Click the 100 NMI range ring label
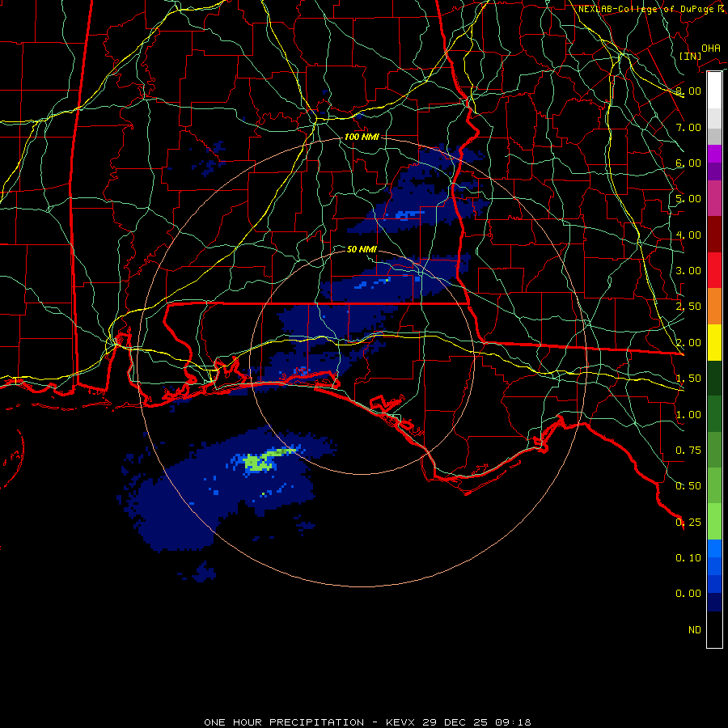The height and width of the screenshot is (728, 728). [x=362, y=137]
